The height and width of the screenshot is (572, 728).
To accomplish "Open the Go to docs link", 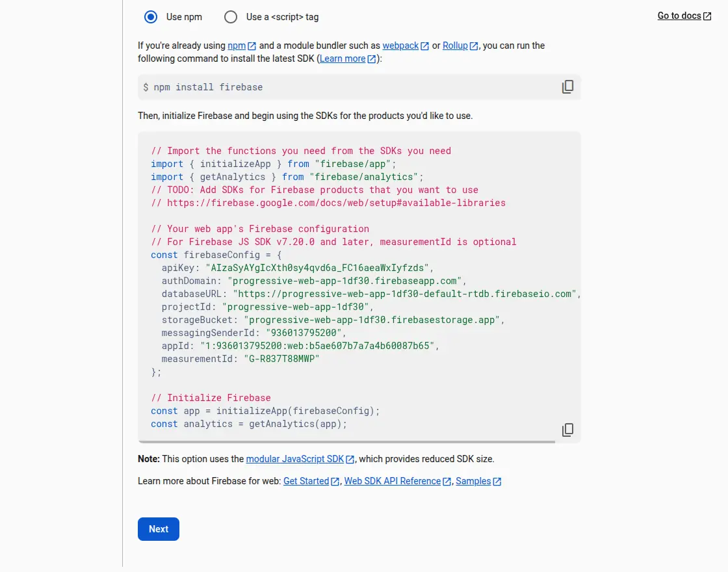I will point(679,16).
